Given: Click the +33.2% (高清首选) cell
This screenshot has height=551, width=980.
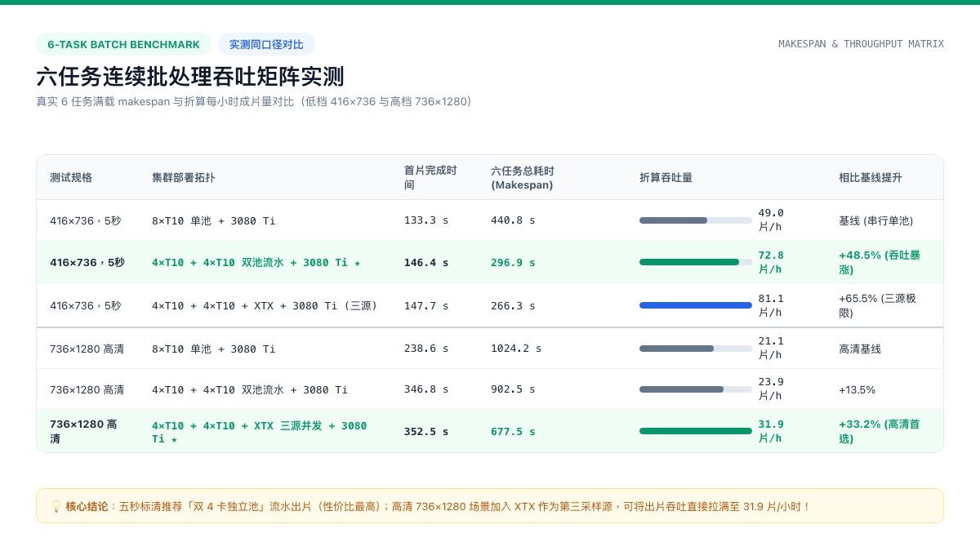Looking at the screenshot, I should 880,431.
